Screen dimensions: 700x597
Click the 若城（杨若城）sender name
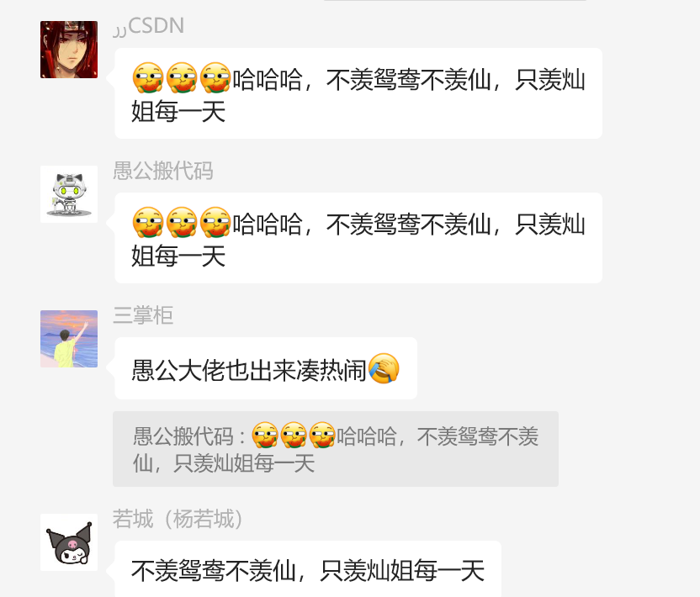178,519
